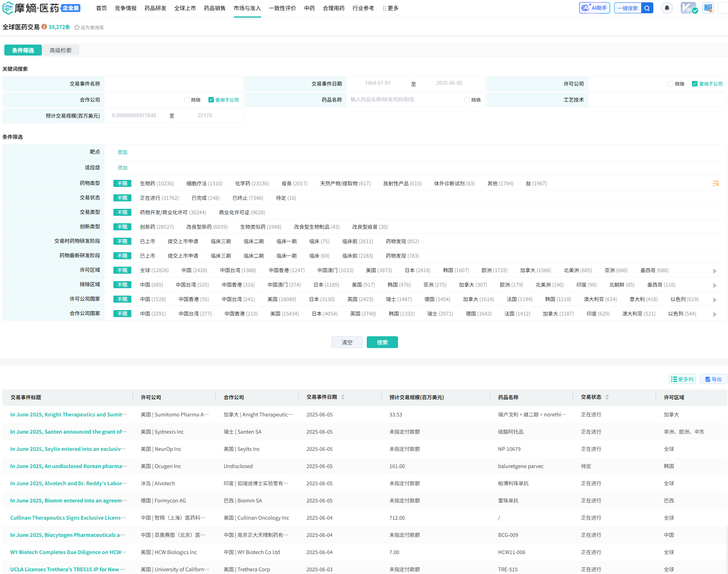Viewport: 728px width, 574px height.
Task: Click the 一键搜索 button
Action: [628, 8]
